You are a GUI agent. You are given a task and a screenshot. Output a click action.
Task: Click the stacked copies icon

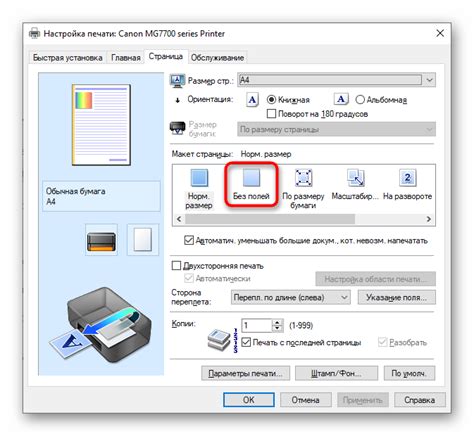[x=219, y=340]
